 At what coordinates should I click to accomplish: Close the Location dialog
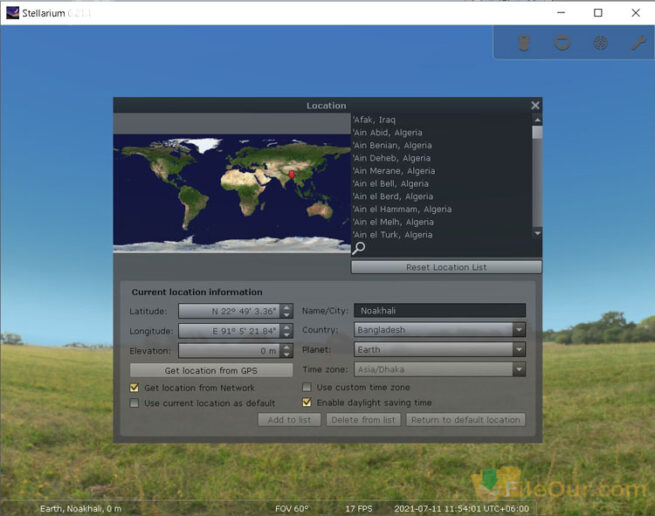click(x=535, y=105)
